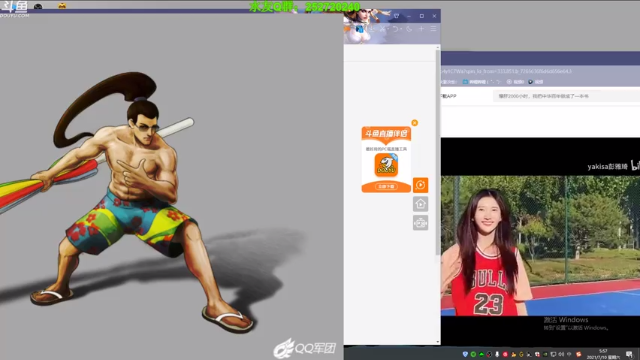Open the dropdown arrow beside the undo icon

[401, 29]
